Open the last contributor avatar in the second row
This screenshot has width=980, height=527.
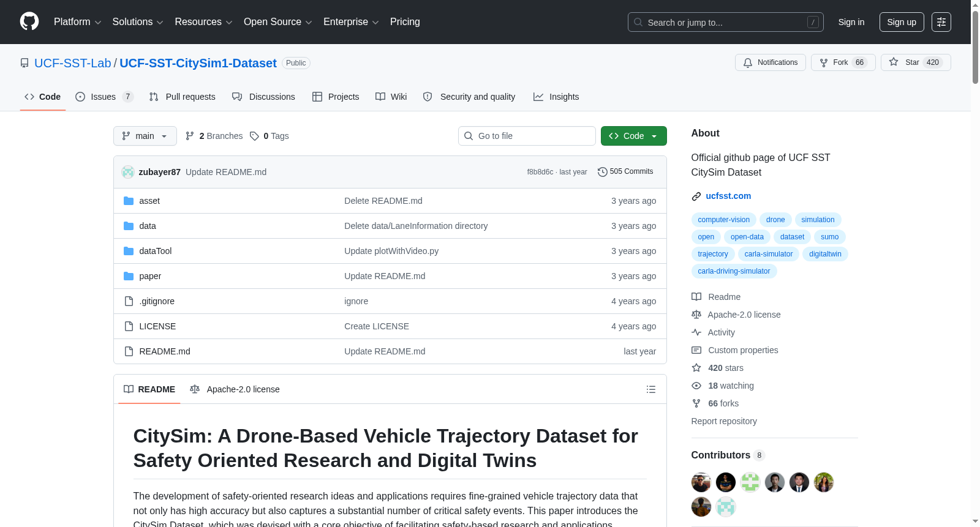click(x=726, y=507)
